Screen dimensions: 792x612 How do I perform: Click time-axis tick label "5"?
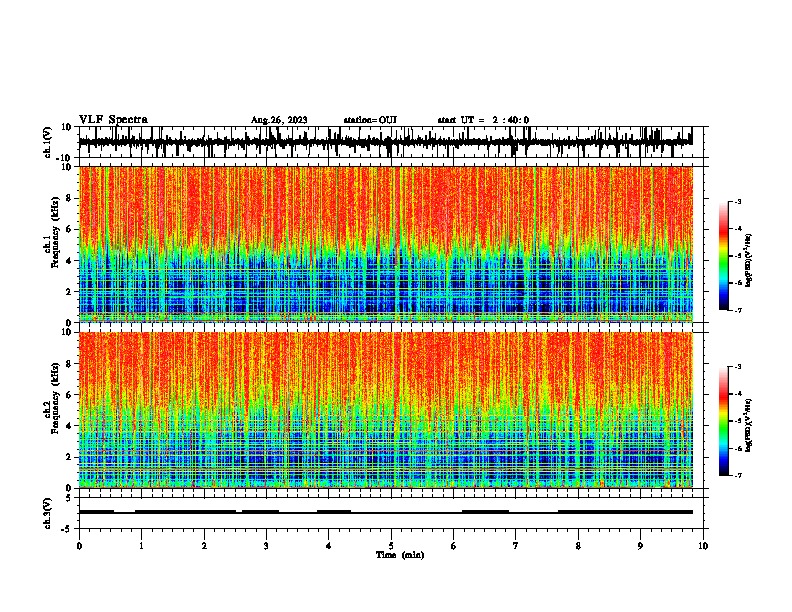pyautogui.click(x=391, y=546)
